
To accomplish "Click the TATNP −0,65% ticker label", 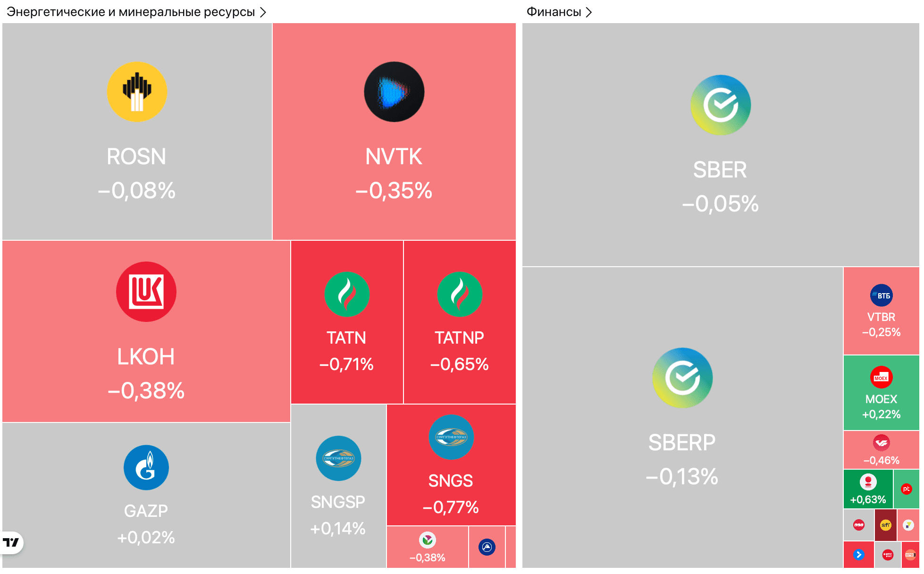I will pyautogui.click(x=459, y=351).
